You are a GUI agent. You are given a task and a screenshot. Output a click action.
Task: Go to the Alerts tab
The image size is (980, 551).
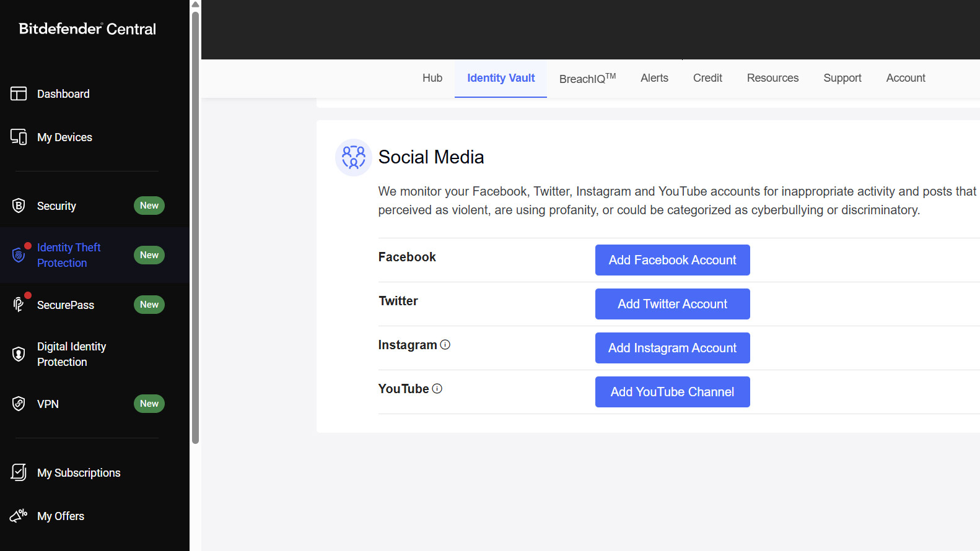pyautogui.click(x=654, y=78)
